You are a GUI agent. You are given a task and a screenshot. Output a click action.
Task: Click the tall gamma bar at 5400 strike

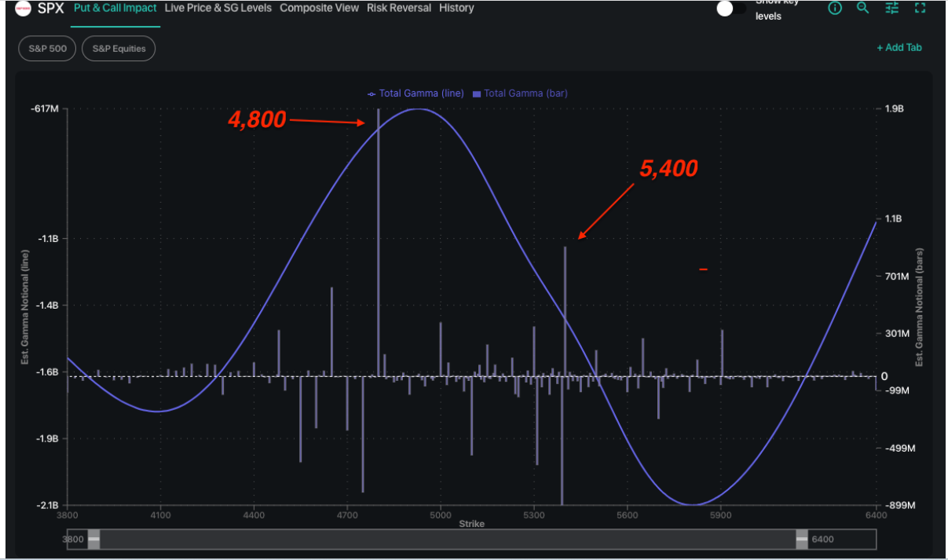565,312
